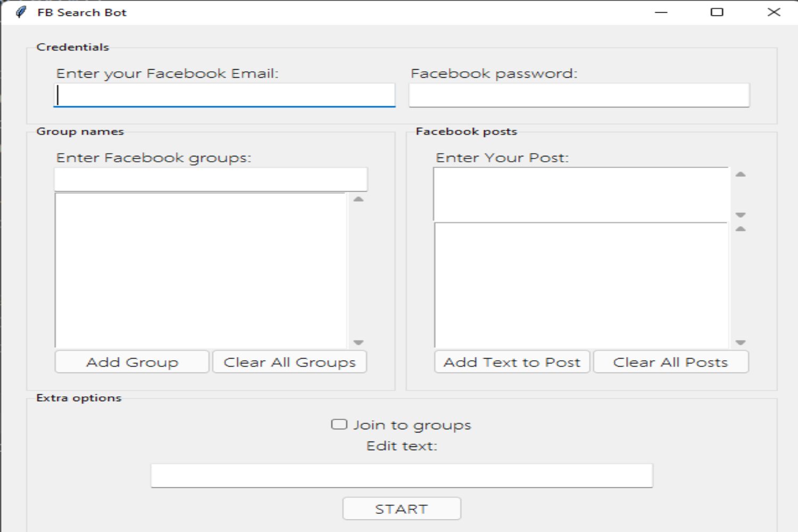Click the 'Edit text:' label
The image size is (798, 532).
402,446
